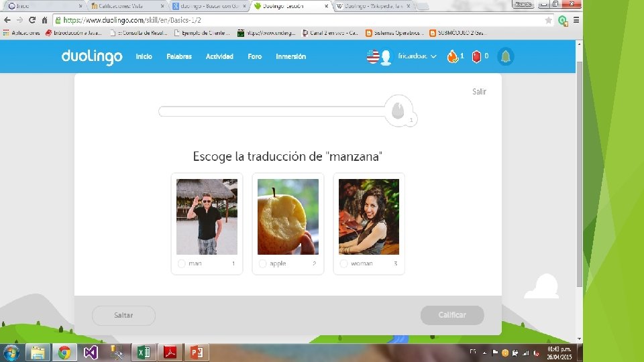Click the network signal tray icon
Viewport: 644px width, 362px height.
(x=525, y=353)
